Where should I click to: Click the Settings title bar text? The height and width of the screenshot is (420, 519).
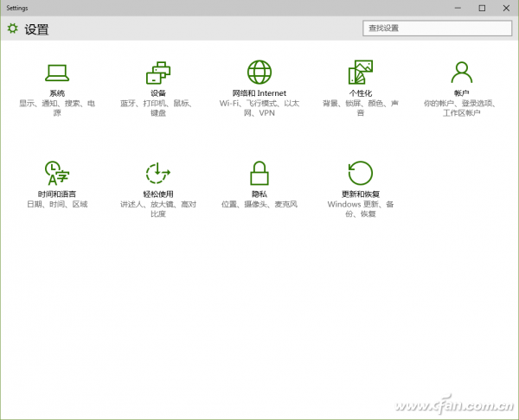pos(17,8)
